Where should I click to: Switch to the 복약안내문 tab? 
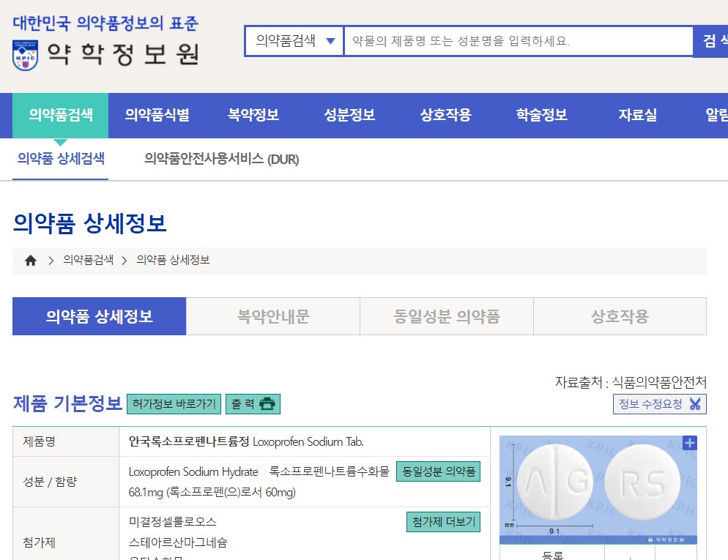coord(272,316)
